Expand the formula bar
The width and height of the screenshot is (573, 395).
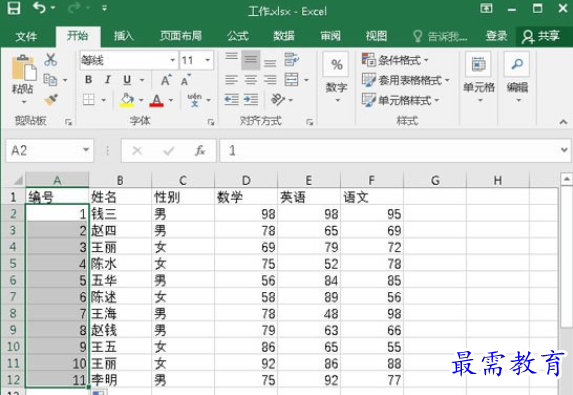point(564,150)
